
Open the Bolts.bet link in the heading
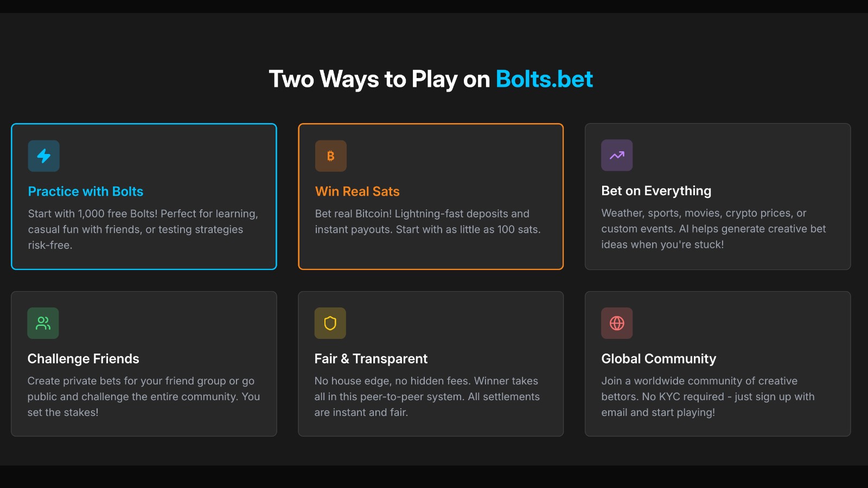[x=545, y=79]
